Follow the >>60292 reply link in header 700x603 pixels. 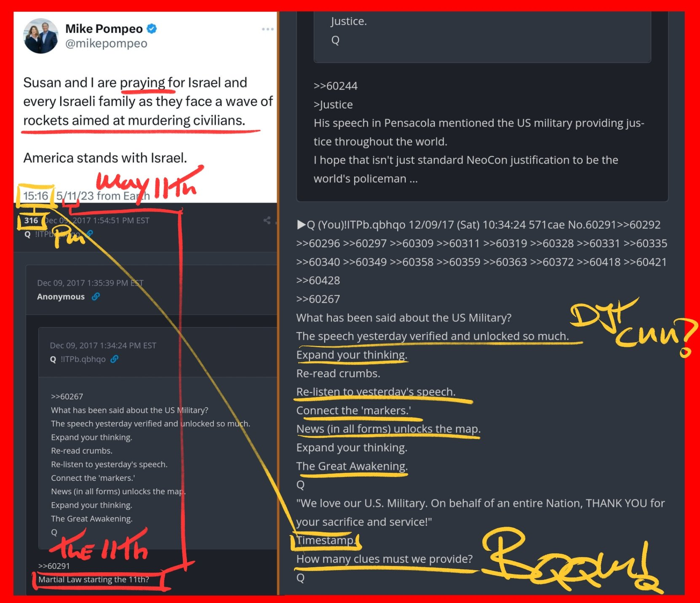coord(639,225)
